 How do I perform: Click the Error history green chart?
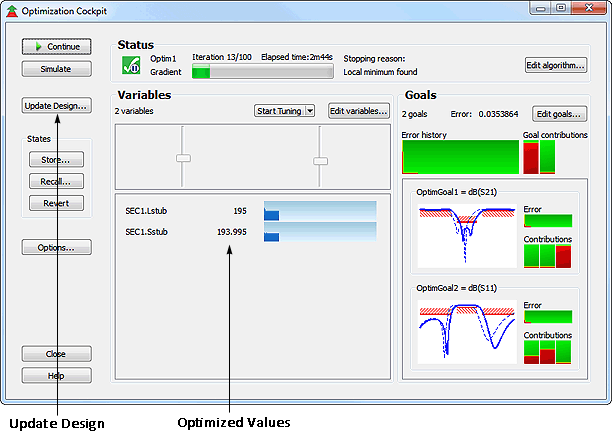point(459,157)
